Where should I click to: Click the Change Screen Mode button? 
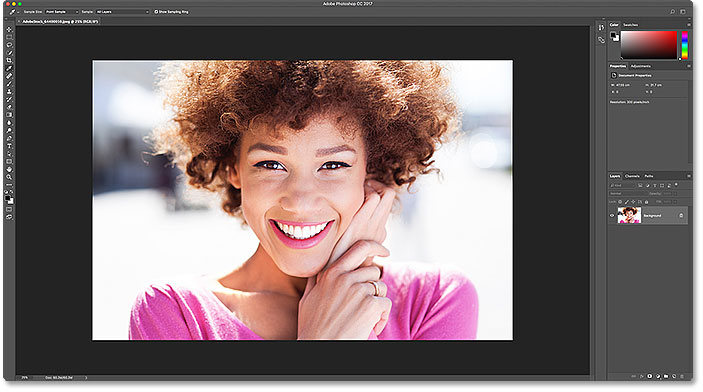tap(9, 218)
